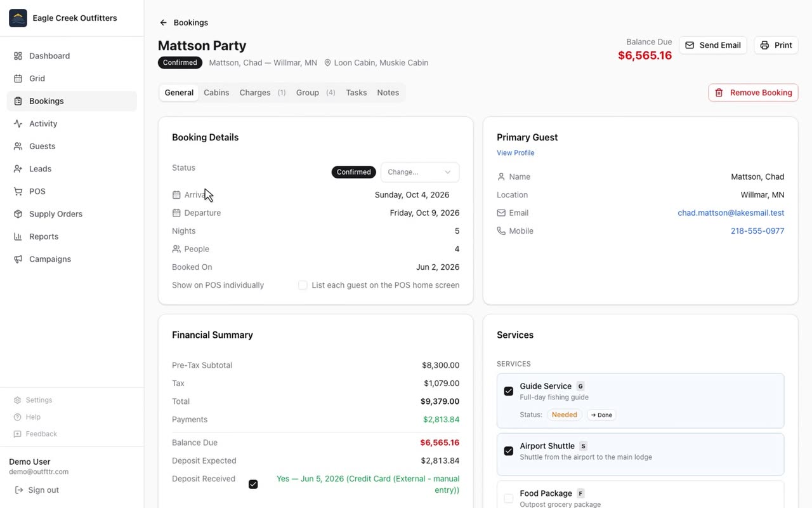
Task: Open the Group tab
Action: tap(315, 93)
